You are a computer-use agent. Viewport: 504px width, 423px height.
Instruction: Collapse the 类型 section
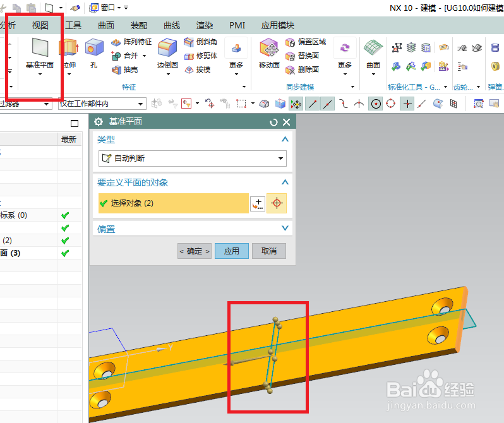(285, 139)
